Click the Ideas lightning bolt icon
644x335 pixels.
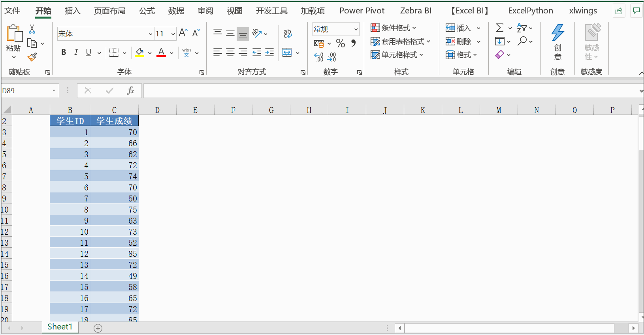click(557, 32)
